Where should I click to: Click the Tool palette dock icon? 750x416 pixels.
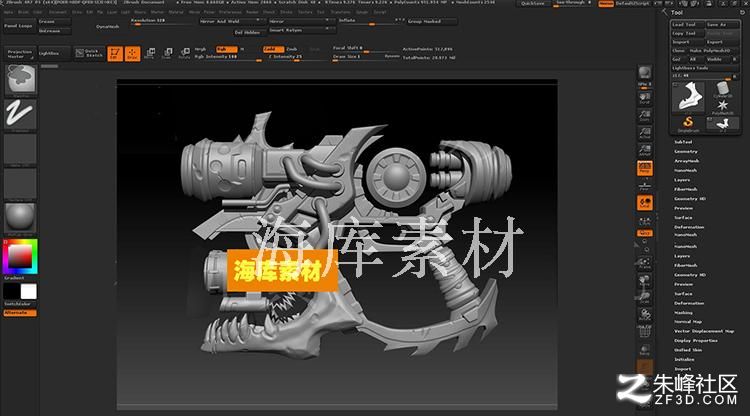(743, 12)
